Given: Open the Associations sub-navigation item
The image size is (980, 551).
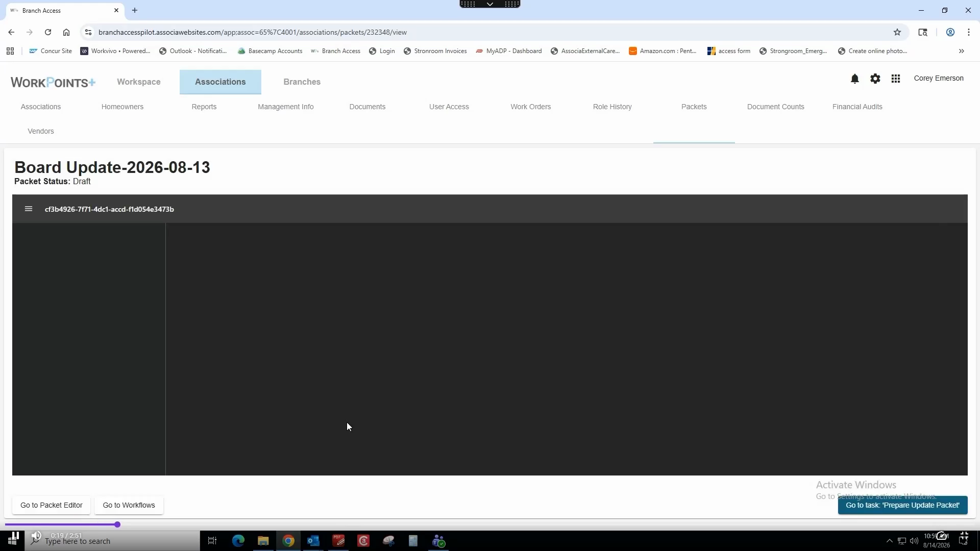Looking at the screenshot, I should (41, 107).
